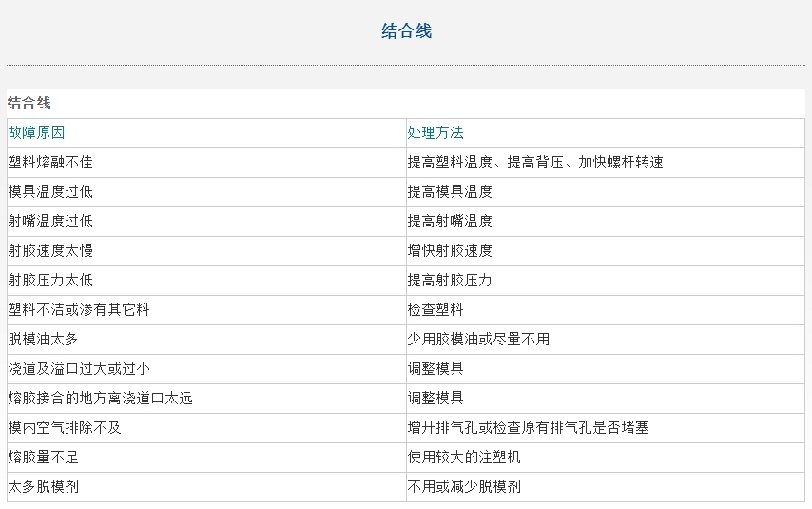The width and height of the screenshot is (812, 509).
Task: Click the 处理方法 column header
Action: coord(606,133)
